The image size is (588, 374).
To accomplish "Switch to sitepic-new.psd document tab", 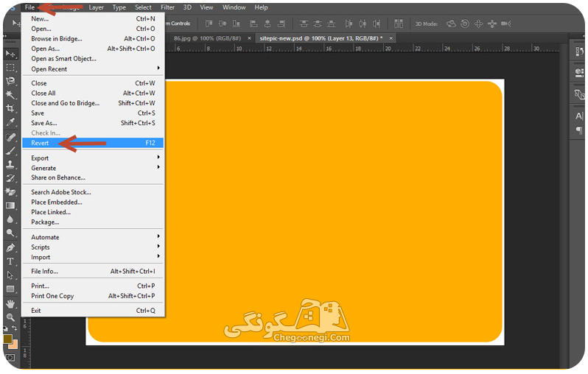I will (x=321, y=38).
